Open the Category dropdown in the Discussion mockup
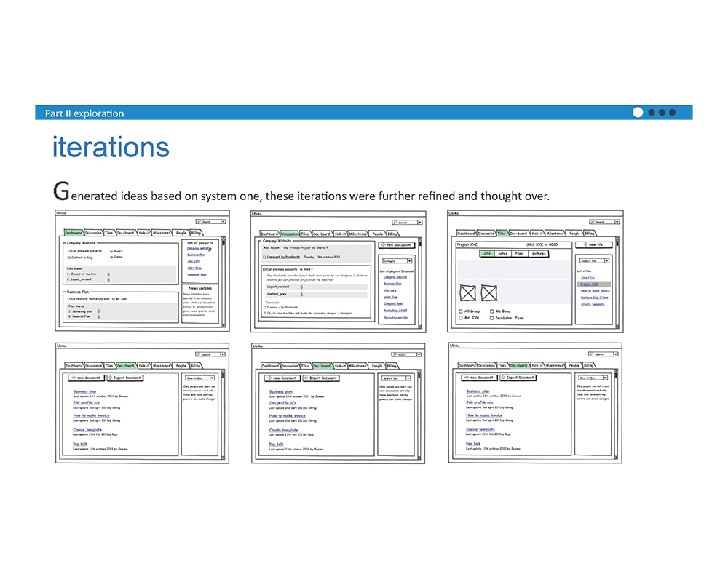The width and height of the screenshot is (728, 582). (397, 261)
